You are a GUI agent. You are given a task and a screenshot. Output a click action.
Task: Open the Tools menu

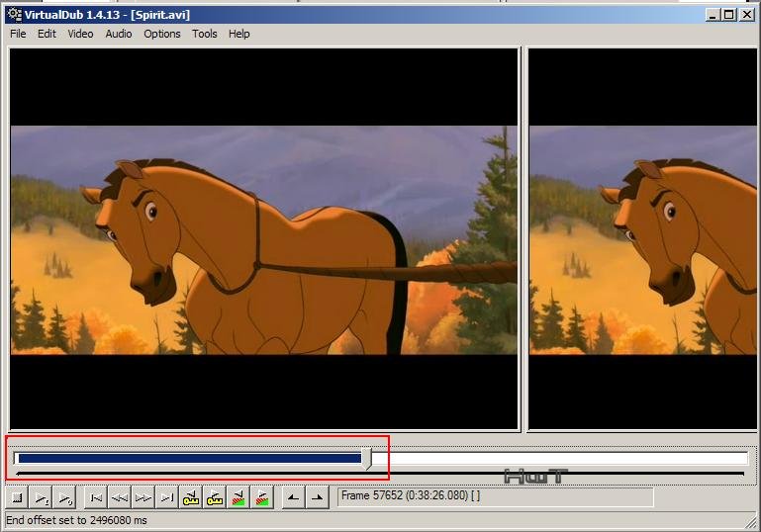point(204,34)
